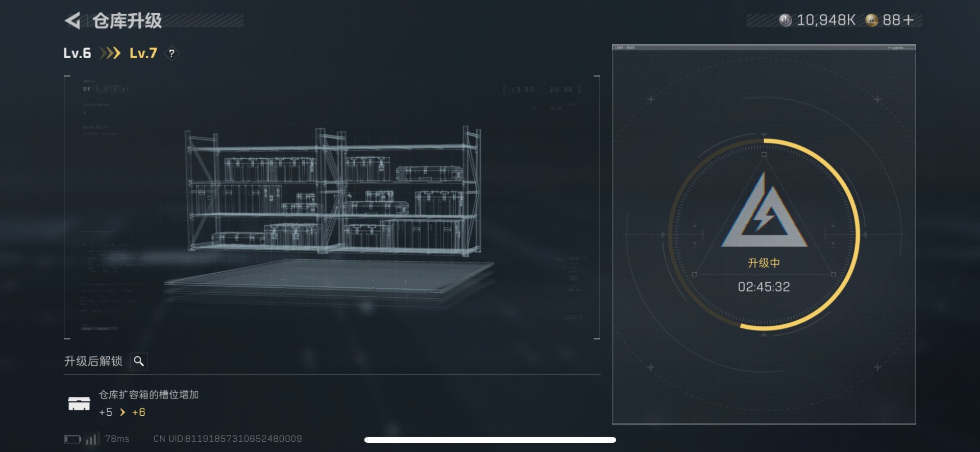Click the 02:45:32 countdown timer

pyautogui.click(x=764, y=287)
